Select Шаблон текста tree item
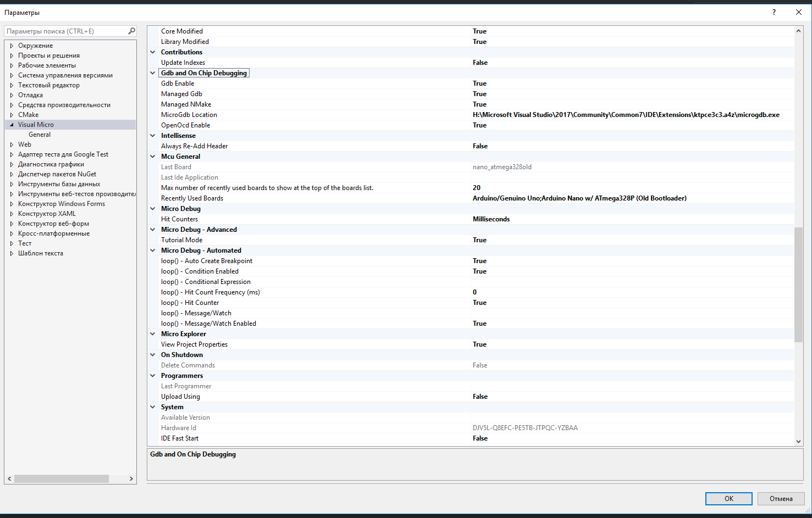The height and width of the screenshot is (518, 812). (x=41, y=253)
